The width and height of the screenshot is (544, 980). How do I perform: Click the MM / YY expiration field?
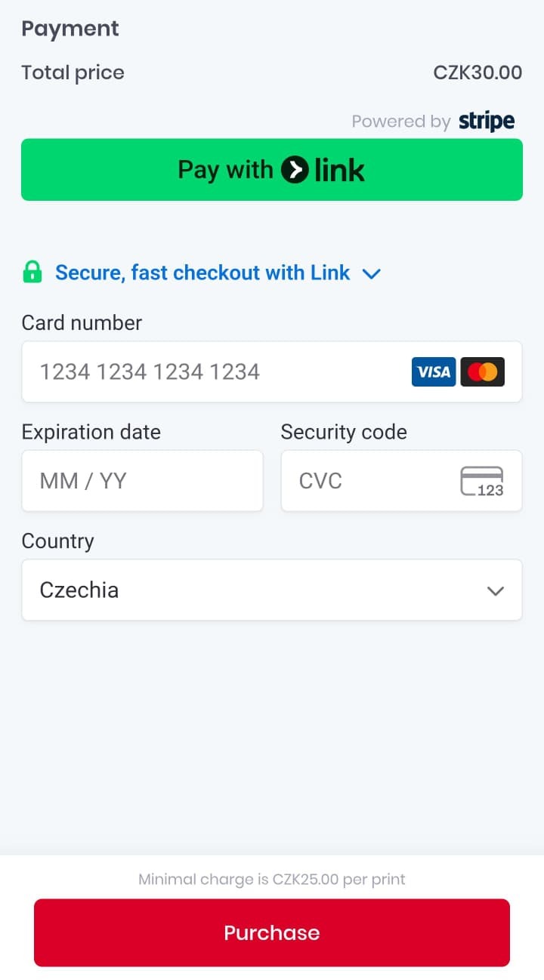pyautogui.click(x=142, y=481)
